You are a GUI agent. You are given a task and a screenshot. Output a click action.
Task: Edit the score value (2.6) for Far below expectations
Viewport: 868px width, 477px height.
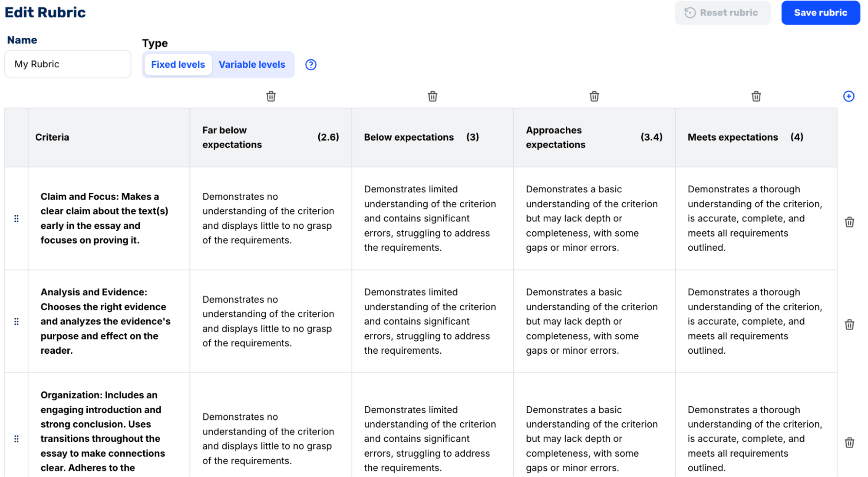tap(330, 137)
